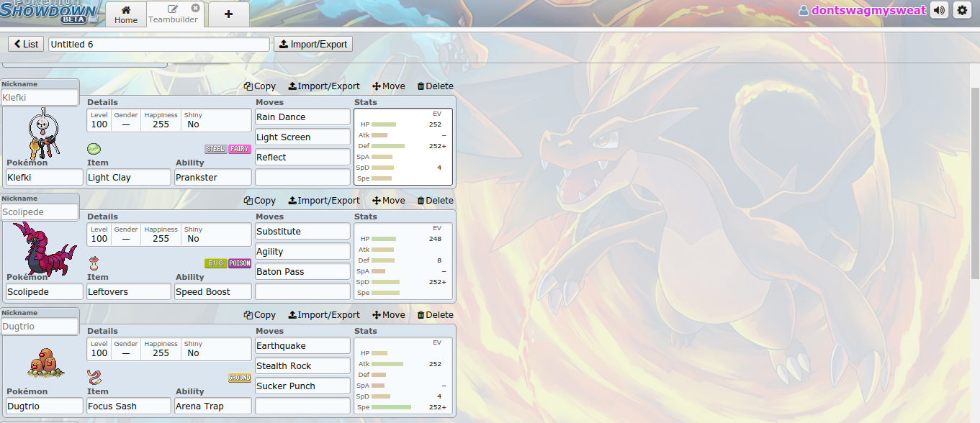Select the Substitute move field

click(302, 231)
